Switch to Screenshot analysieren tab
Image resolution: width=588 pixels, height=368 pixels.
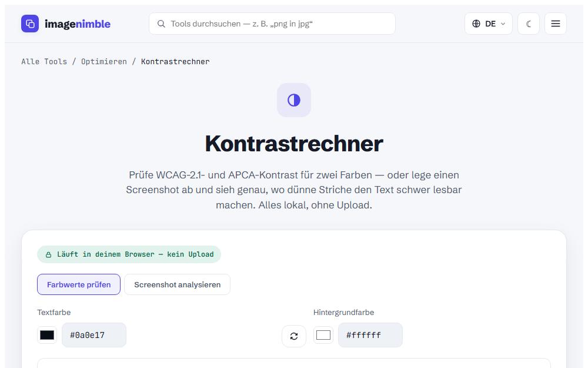(x=178, y=284)
